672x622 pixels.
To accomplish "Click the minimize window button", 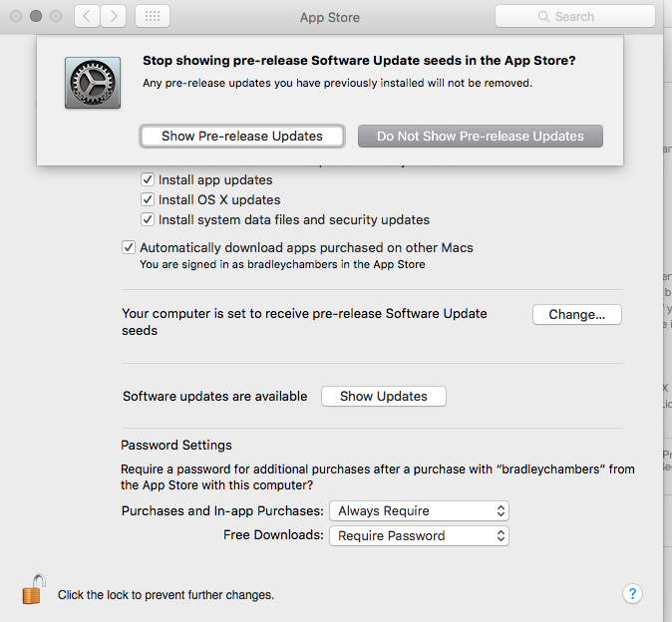I will (36, 16).
